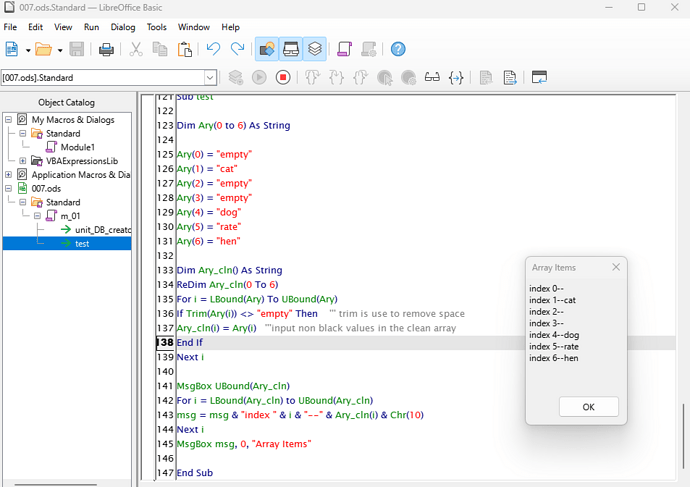Toggle the Select Module layers button
This screenshot has width=690, height=487.
coord(315,49)
